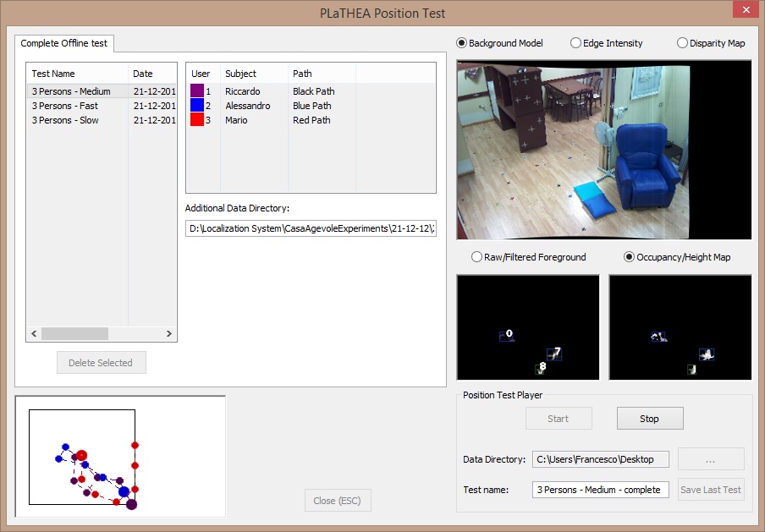
Task: Enable the Disparity Map radio button
Action: (x=683, y=43)
